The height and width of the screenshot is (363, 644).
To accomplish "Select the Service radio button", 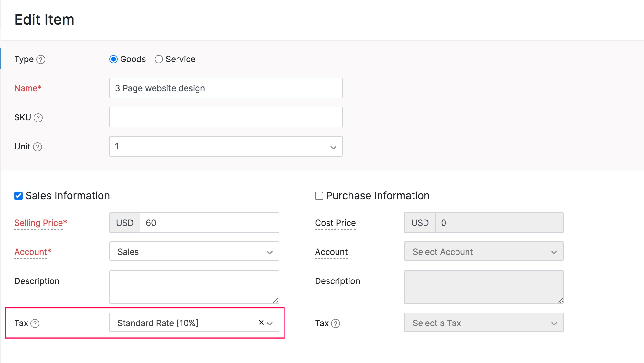I will (158, 59).
